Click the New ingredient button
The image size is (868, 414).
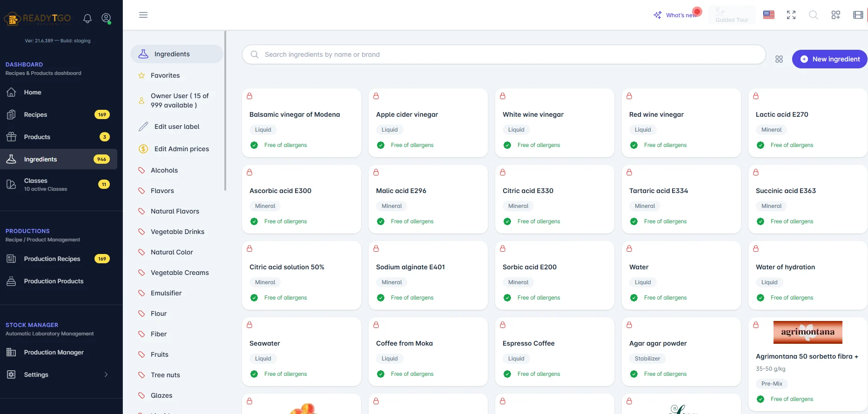tap(830, 59)
